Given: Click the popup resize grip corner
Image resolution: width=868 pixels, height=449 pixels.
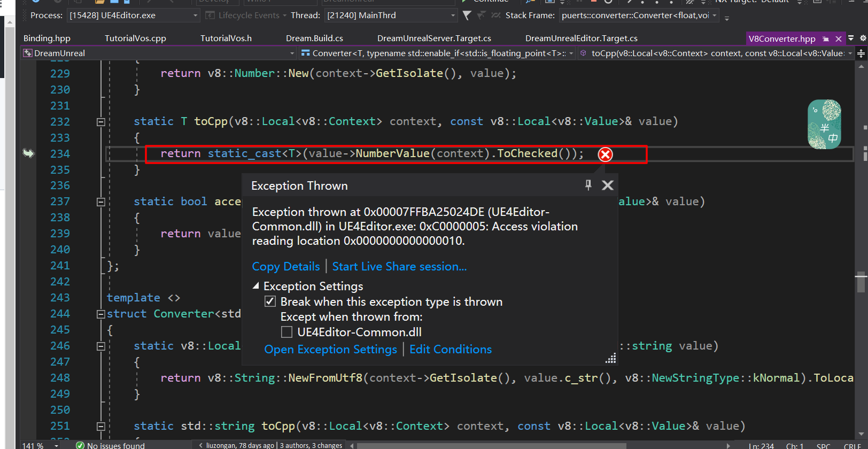Looking at the screenshot, I should 610,358.
